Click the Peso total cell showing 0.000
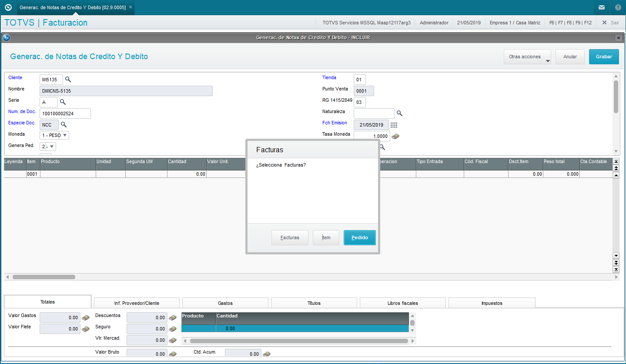 (561, 174)
